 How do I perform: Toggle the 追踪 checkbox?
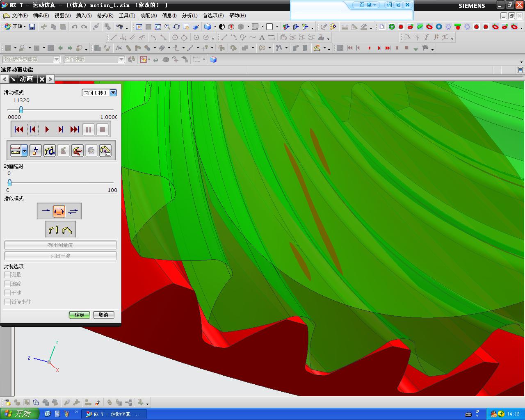click(7, 284)
